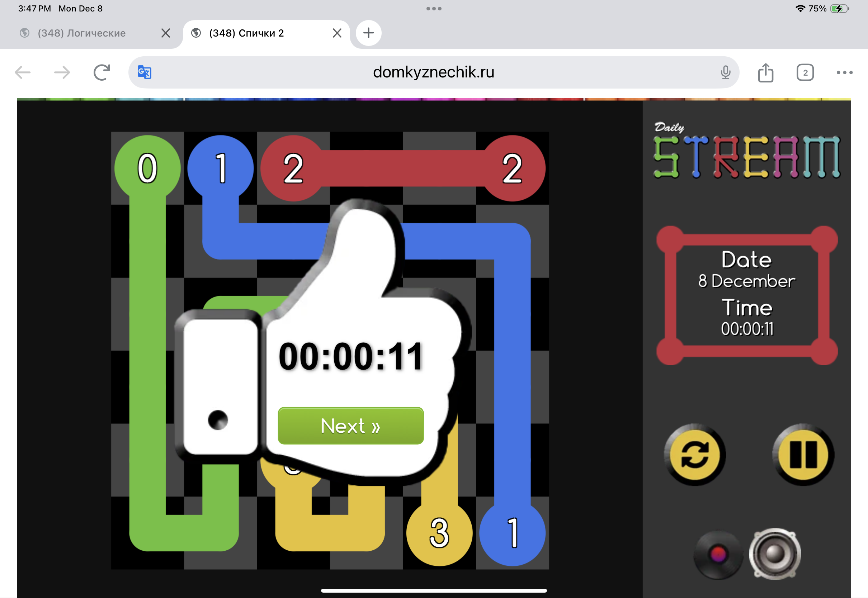
Task: Click the microphone voice search icon
Action: (x=725, y=72)
